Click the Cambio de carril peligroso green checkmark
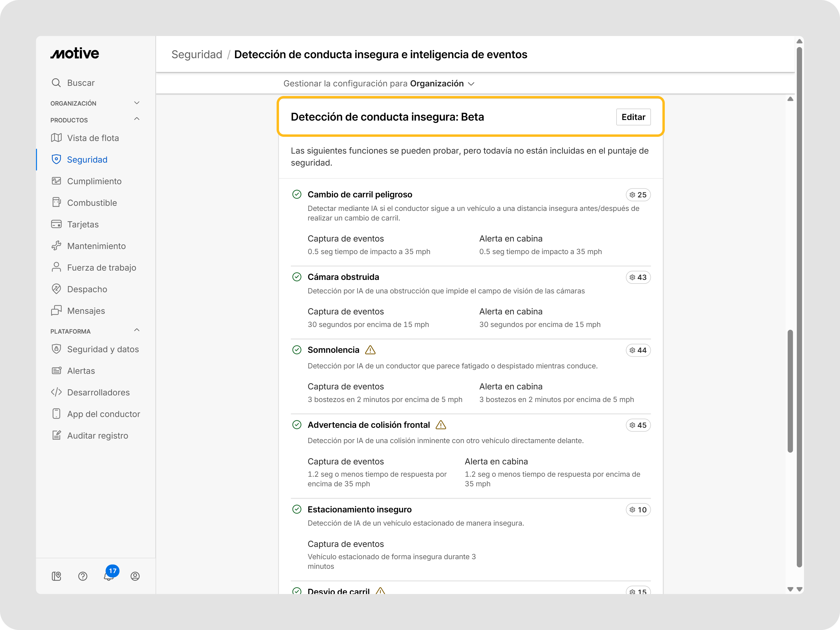The image size is (840, 630). pos(297,194)
